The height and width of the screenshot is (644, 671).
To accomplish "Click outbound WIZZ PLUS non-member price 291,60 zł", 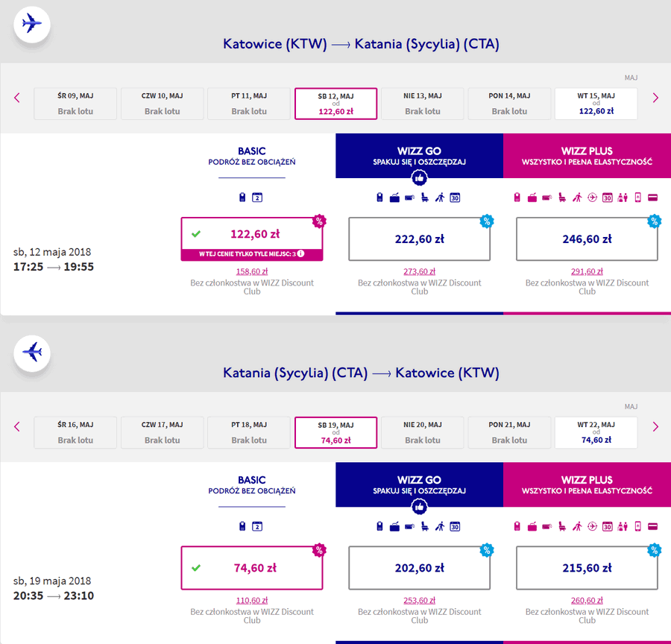I will click(587, 271).
